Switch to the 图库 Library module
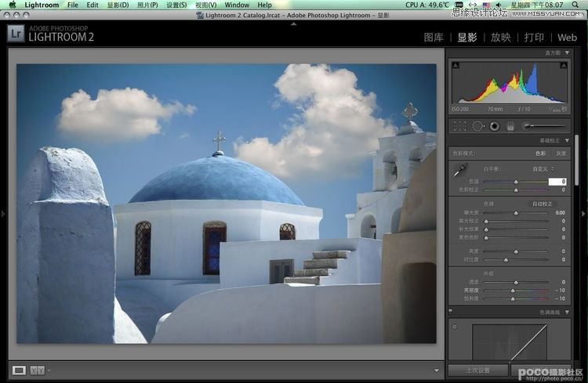The width and height of the screenshot is (588, 383). click(434, 37)
